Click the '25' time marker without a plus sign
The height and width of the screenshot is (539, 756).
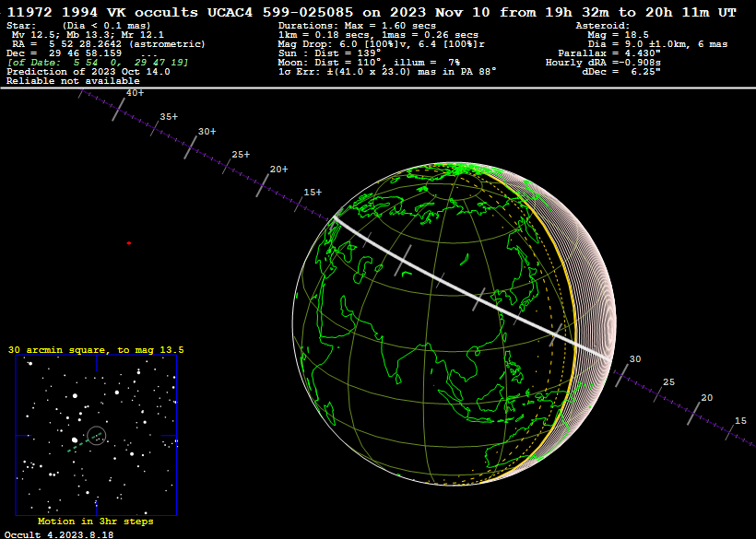(668, 382)
